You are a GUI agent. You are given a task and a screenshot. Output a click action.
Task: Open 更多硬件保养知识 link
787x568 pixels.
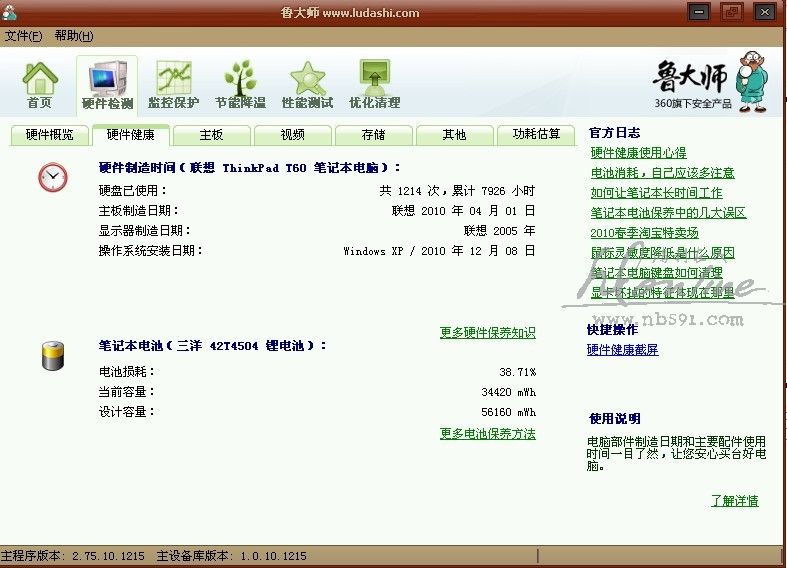pos(487,333)
